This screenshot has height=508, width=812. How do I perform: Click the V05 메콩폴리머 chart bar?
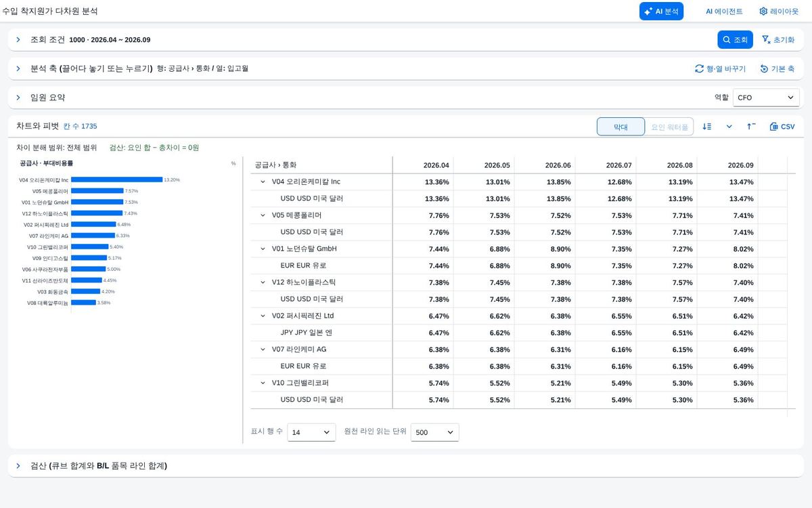pyautogui.click(x=97, y=191)
